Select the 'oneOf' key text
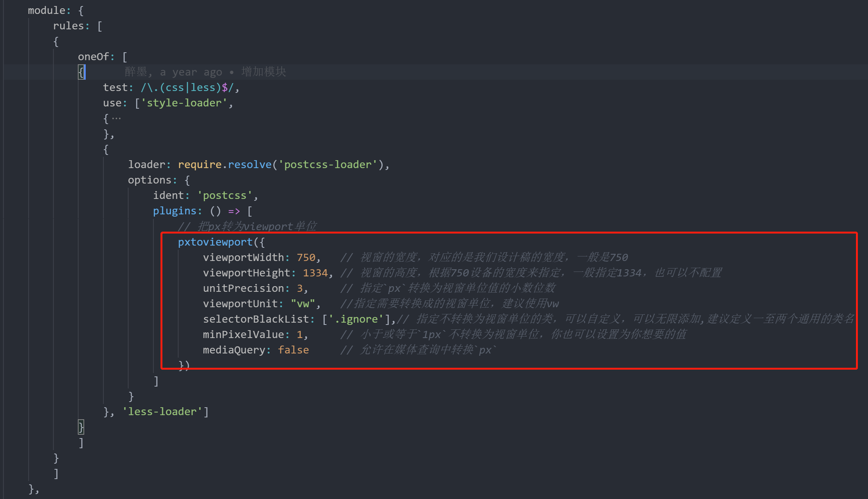 (93, 57)
